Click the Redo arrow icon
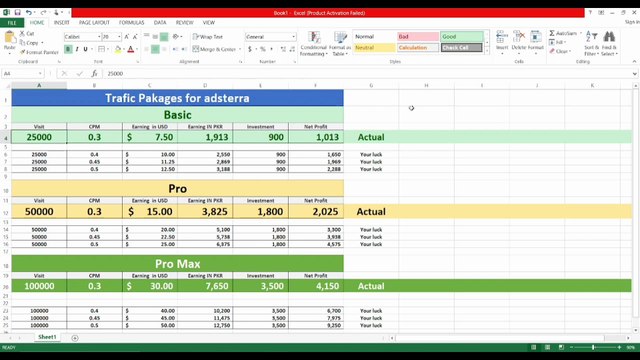This screenshot has width=640, height=360. (x=43, y=13)
